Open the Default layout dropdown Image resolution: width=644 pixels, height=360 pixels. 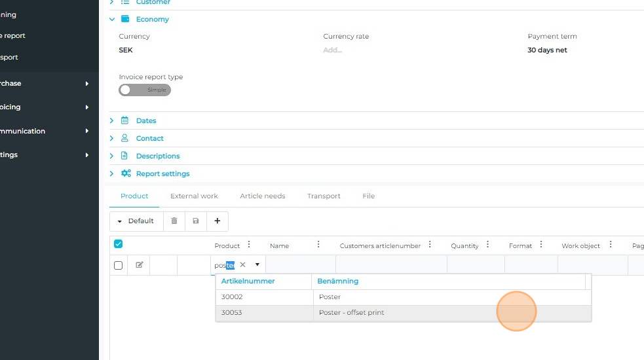pos(136,221)
